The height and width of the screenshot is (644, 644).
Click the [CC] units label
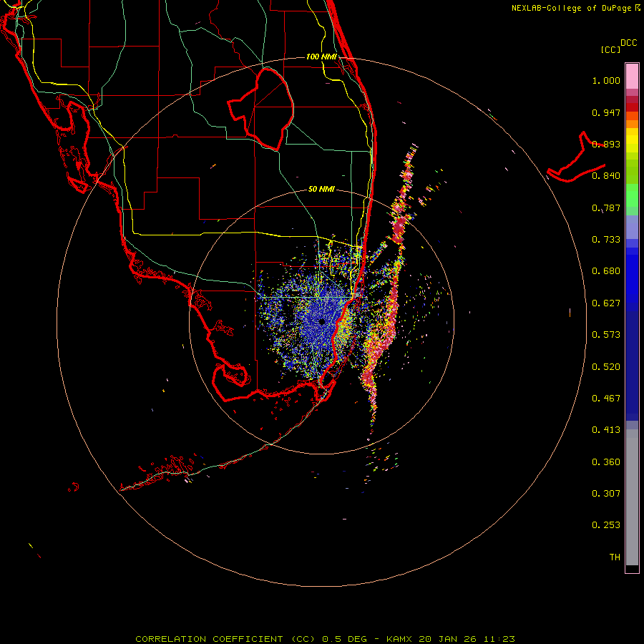pos(610,49)
